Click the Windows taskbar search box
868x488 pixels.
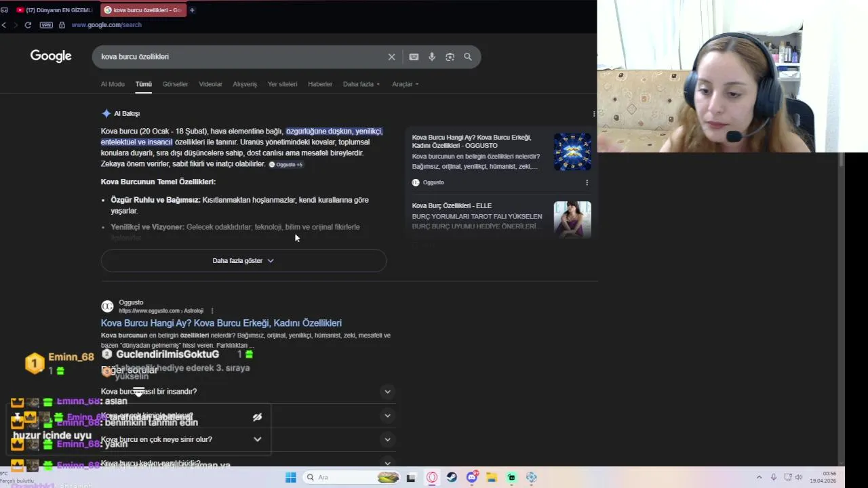(351, 477)
